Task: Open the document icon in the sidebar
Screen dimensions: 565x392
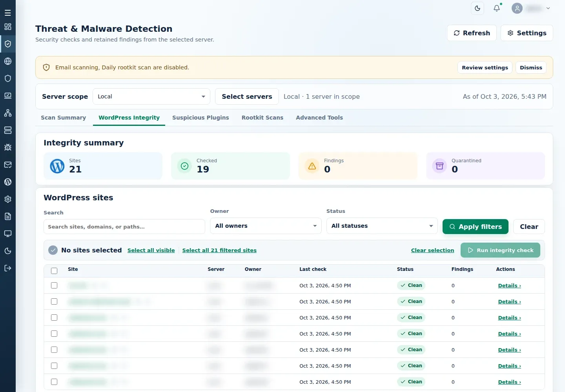Action: (x=8, y=216)
